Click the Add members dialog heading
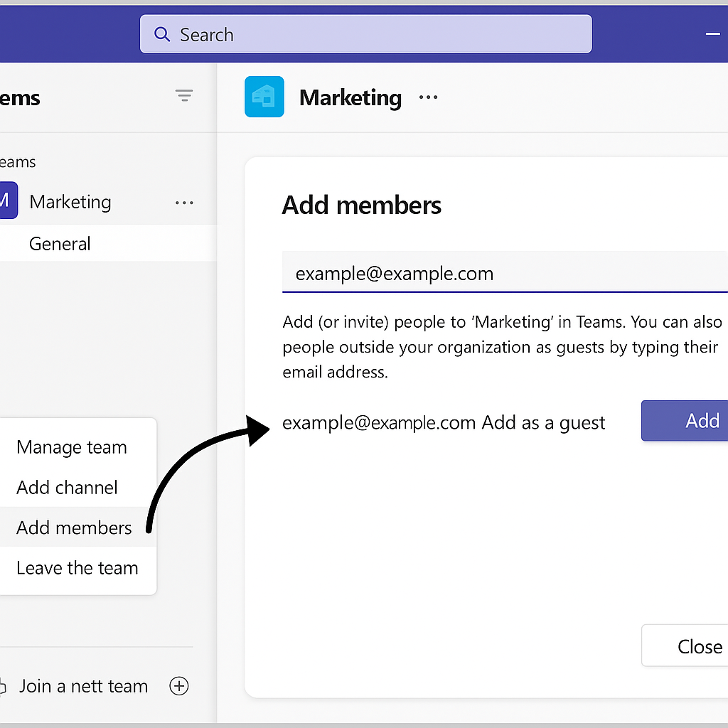The image size is (728, 728). pos(361,205)
